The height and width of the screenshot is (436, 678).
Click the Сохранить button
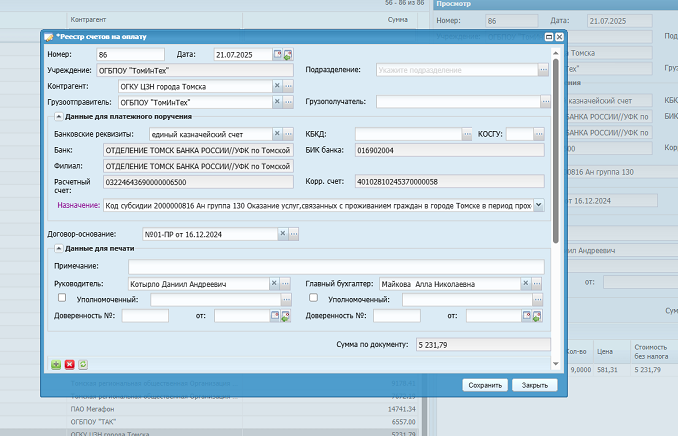point(485,385)
